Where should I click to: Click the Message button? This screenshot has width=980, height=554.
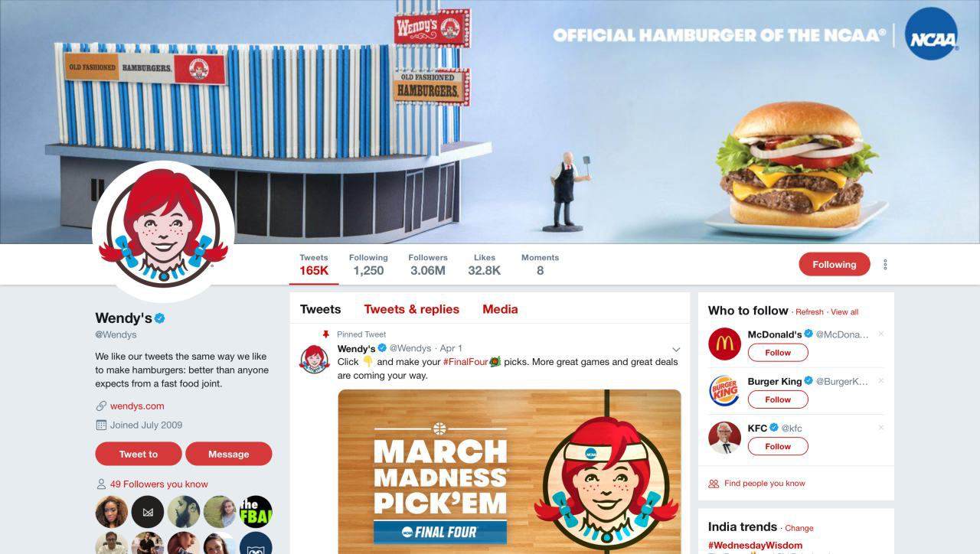click(229, 454)
